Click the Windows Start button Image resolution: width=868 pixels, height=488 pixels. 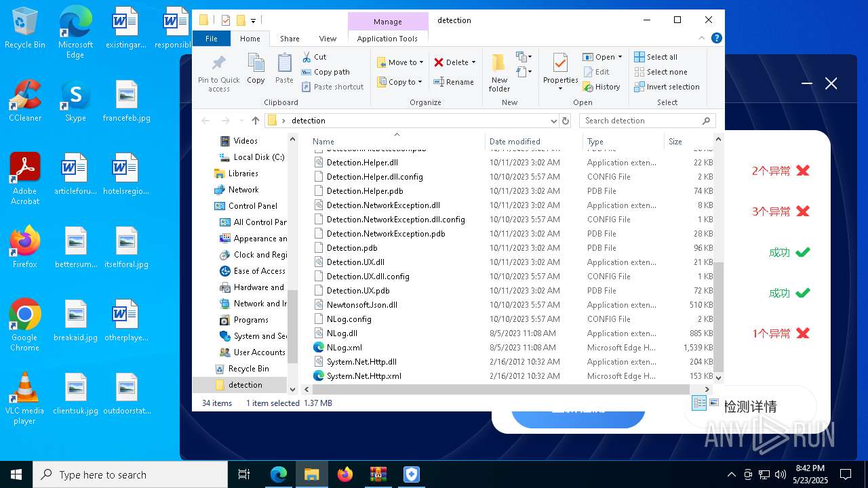coord(16,474)
